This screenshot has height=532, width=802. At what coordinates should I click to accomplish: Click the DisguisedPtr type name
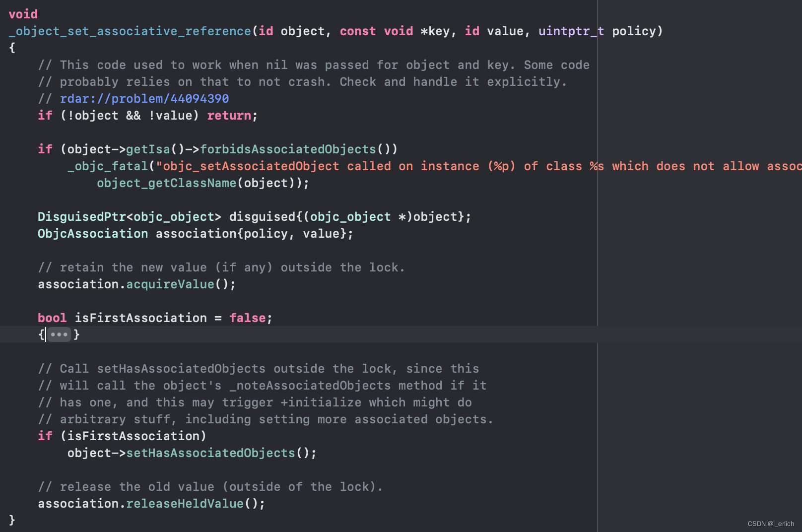pos(82,217)
